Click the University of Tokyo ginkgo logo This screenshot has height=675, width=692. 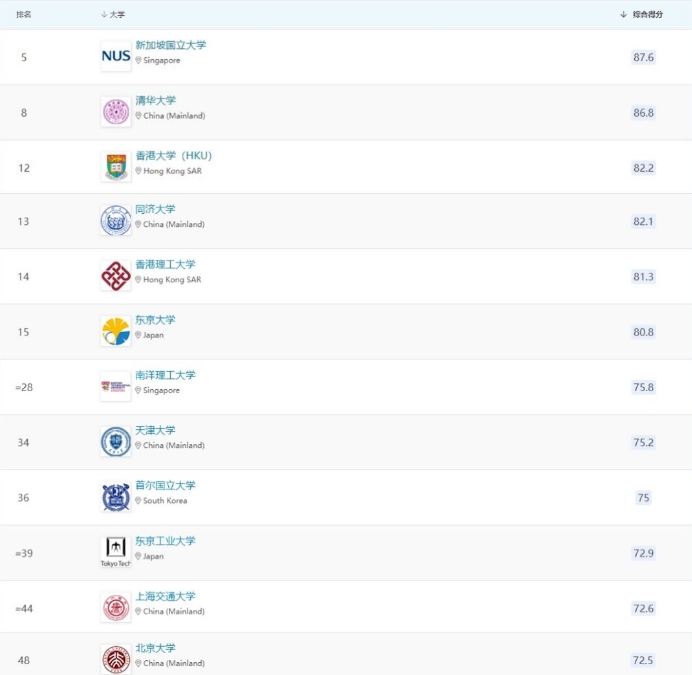click(116, 331)
